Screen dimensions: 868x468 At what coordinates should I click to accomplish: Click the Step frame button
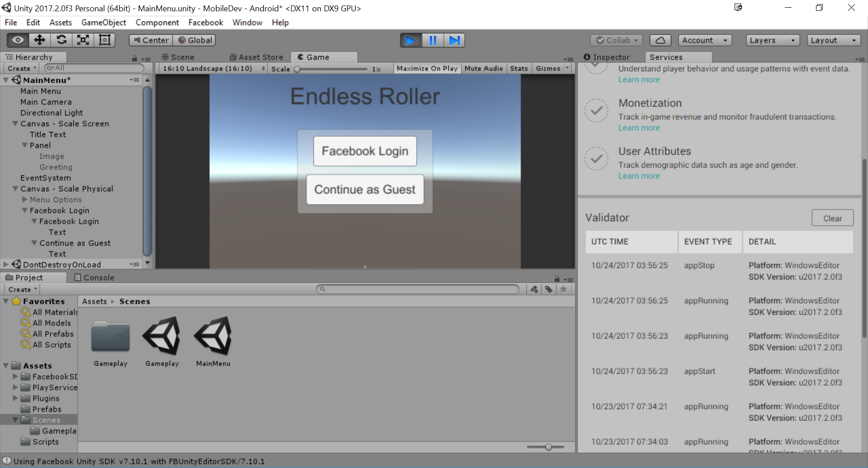click(x=454, y=40)
